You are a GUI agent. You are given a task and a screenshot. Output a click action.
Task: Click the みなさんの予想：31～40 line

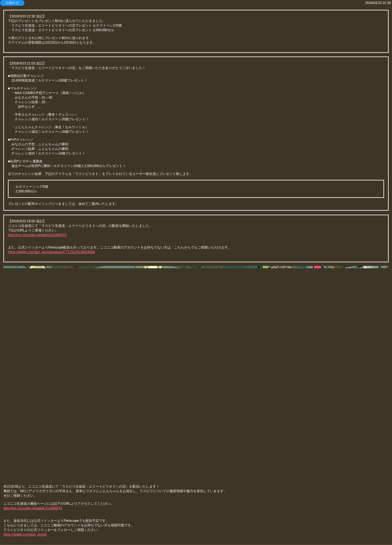click(33, 97)
